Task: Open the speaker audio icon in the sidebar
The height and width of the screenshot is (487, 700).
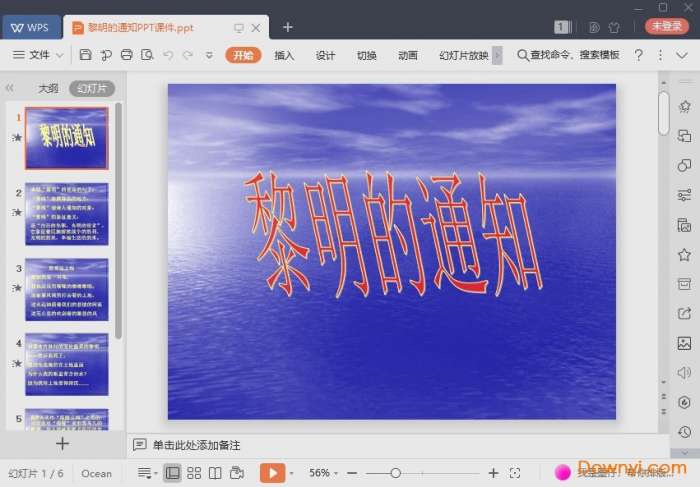Action: pyautogui.click(x=684, y=372)
